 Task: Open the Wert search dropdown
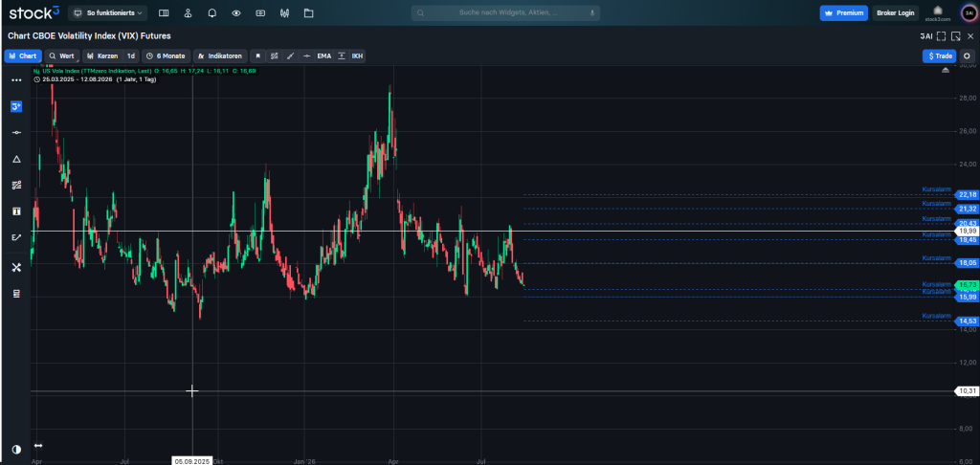click(61, 55)
